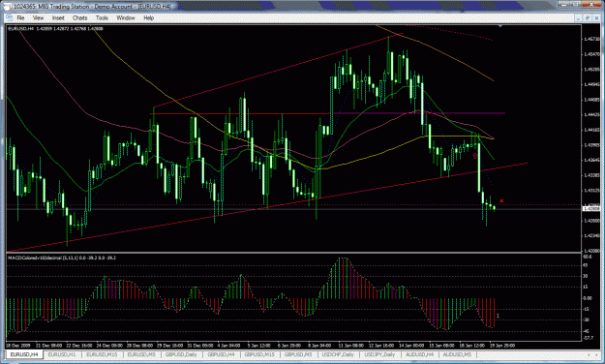Open the AUDUSD,M5 chart tab
The height and width of the screenshot is (364, 605).
pyautogui.click(x=457, y=354)
